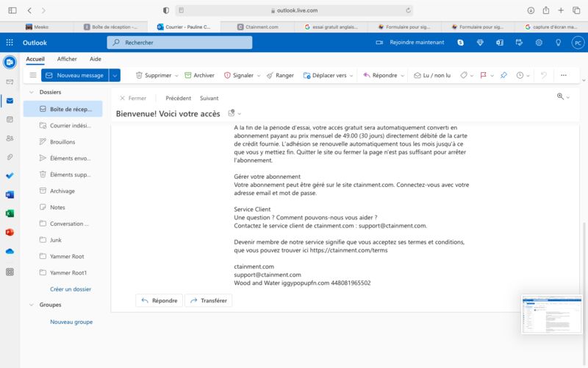
Task: Open People contacts in app rail
Action: [x=10, y=138]
